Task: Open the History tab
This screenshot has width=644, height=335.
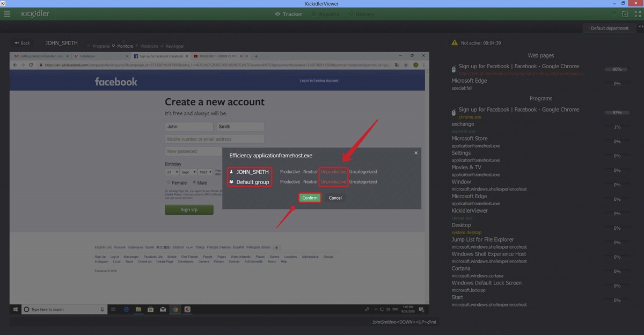Action: pyautogui.click(x=361, y=14)
